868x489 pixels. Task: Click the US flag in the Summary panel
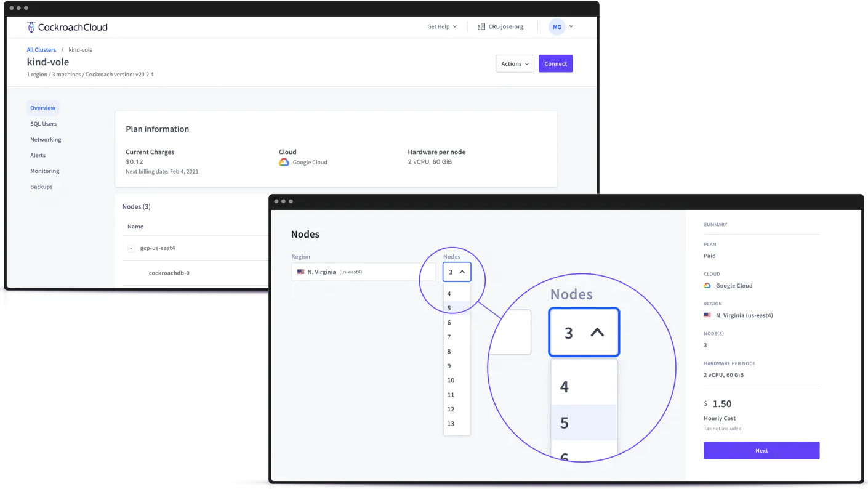click(x=707, y=315)
